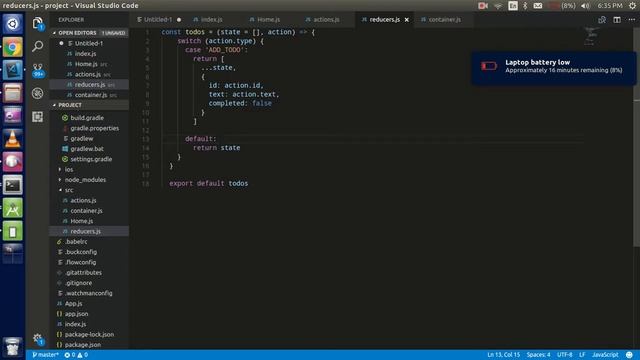
Task: Change encoding via UTF-8 status item
Action: pyautogui.click(x=565, y=355)
